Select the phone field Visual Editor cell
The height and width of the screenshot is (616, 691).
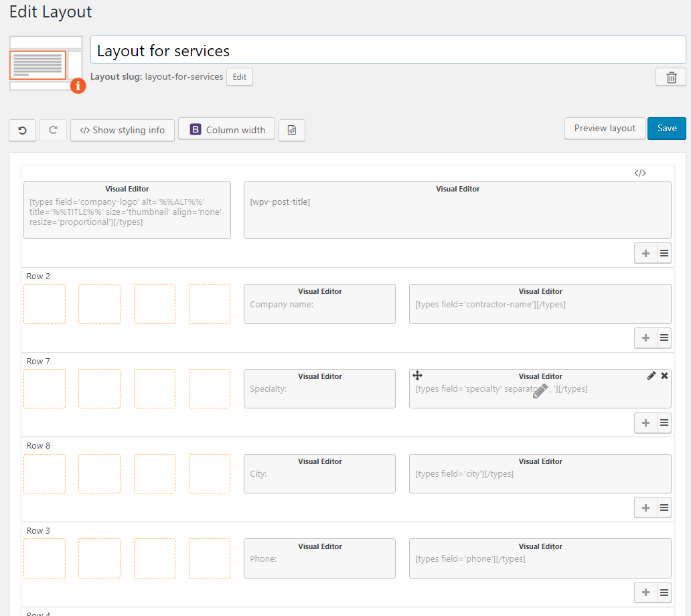click(x=540, y=558)
